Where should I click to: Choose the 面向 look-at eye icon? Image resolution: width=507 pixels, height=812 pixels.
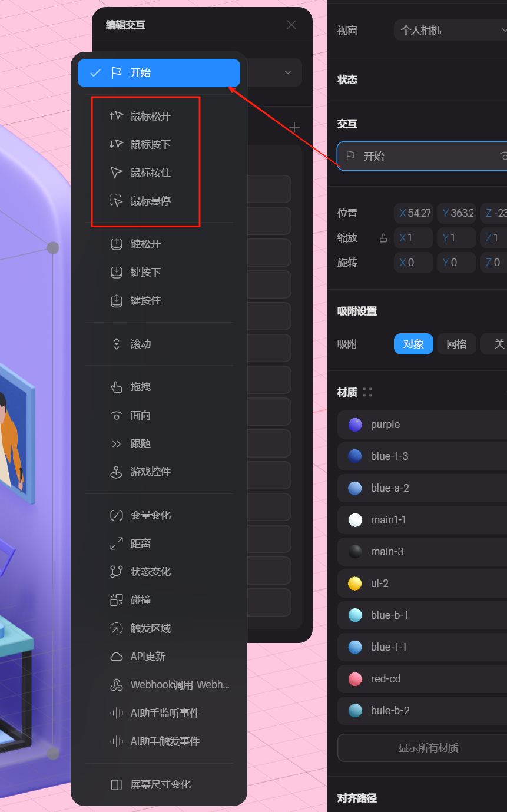117,416
